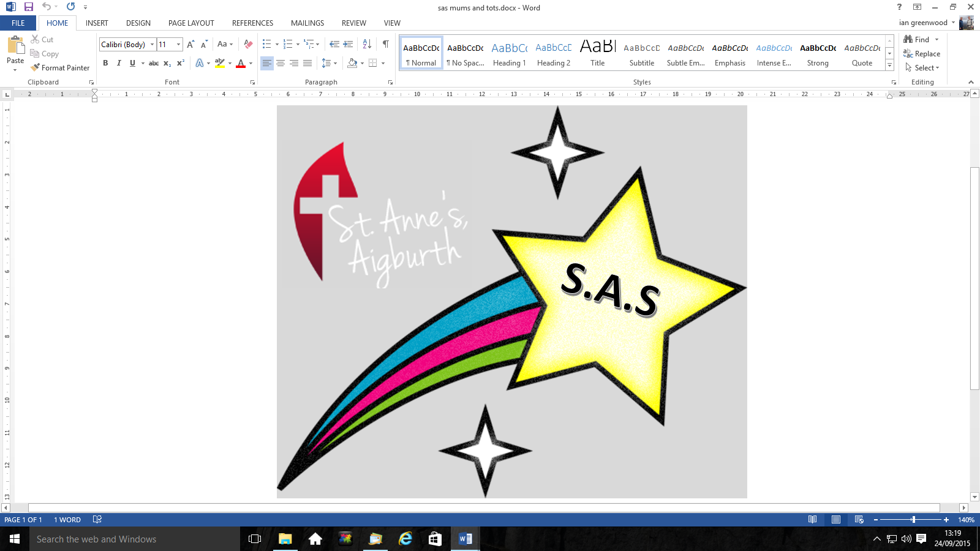This screenshot has height=551, width=980.
Task: Apply the Heading 1 style
Action: pos(510,53)
